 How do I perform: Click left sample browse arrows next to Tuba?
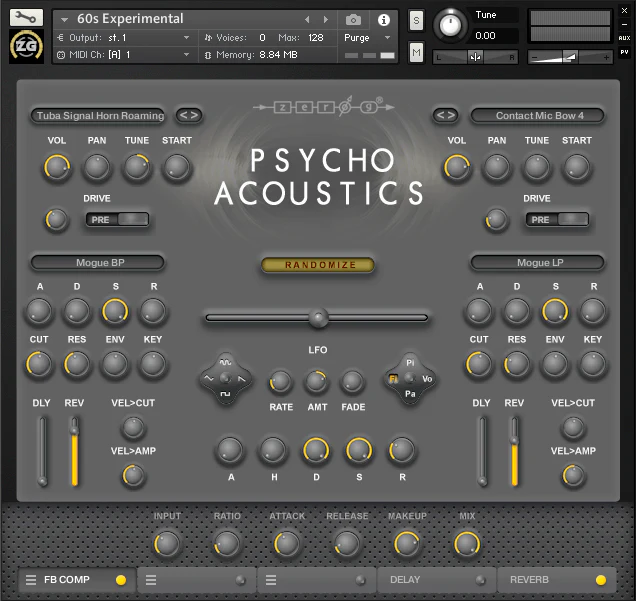click(x=189, y=116)
